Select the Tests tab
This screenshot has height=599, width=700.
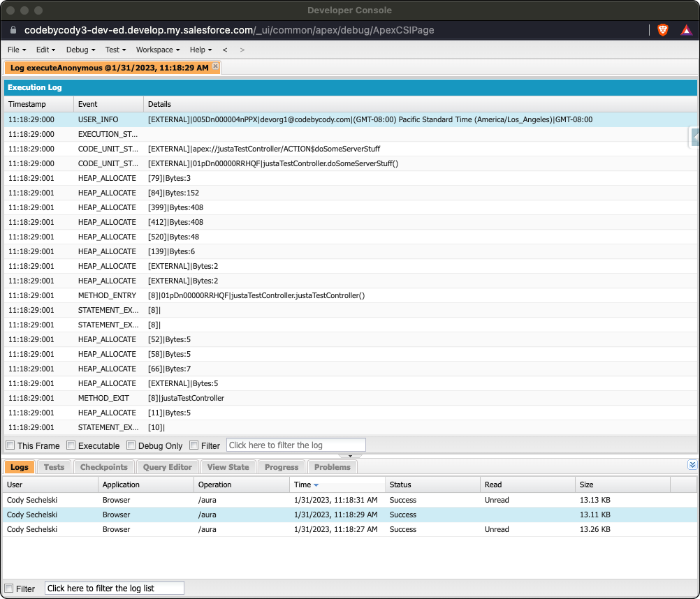pyautogui.click(x=54, y=467)
